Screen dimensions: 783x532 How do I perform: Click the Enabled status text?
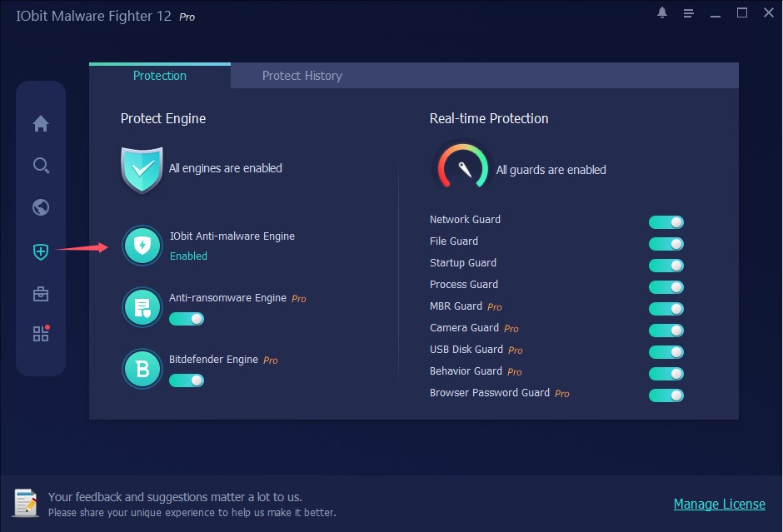tap(188, 256)
